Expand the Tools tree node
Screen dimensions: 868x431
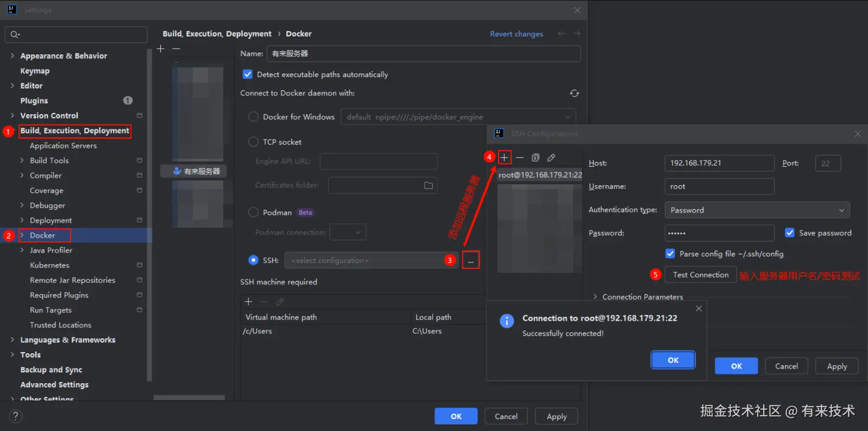[x=12, y=355]
